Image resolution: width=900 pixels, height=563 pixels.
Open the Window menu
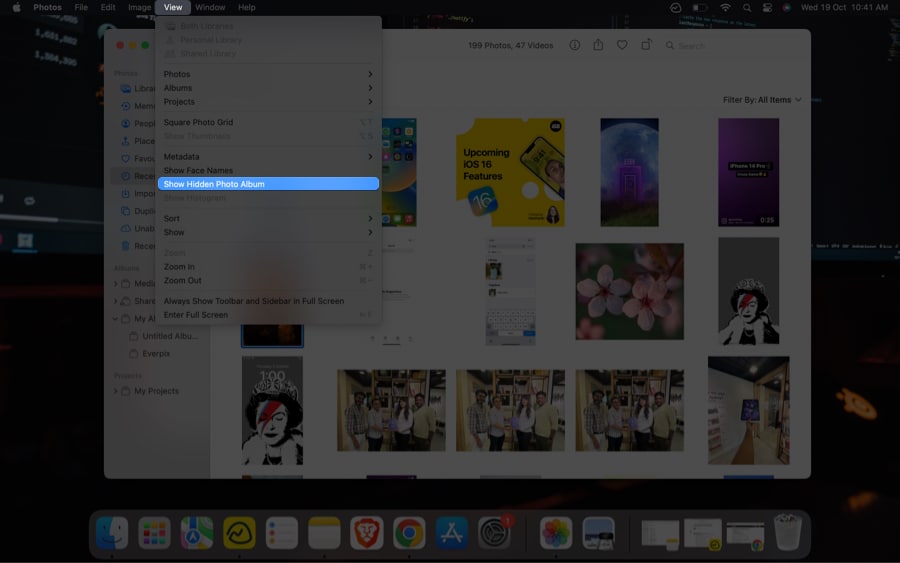210,7
